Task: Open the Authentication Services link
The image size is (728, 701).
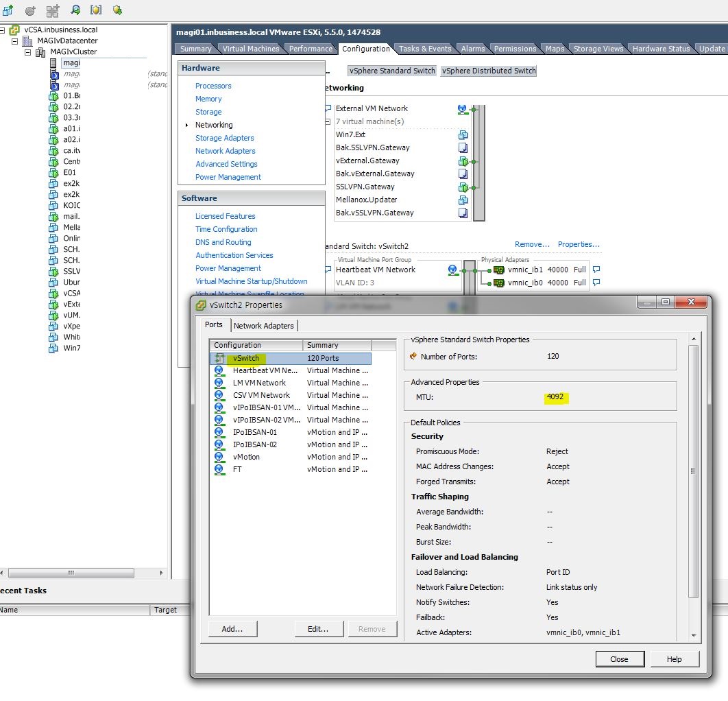Action: coord(234,255)
